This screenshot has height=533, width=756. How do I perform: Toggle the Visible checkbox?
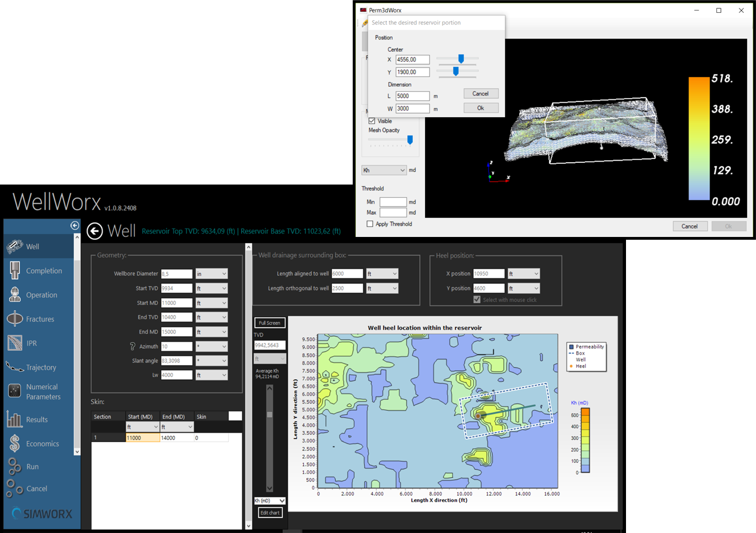point(372,121)
